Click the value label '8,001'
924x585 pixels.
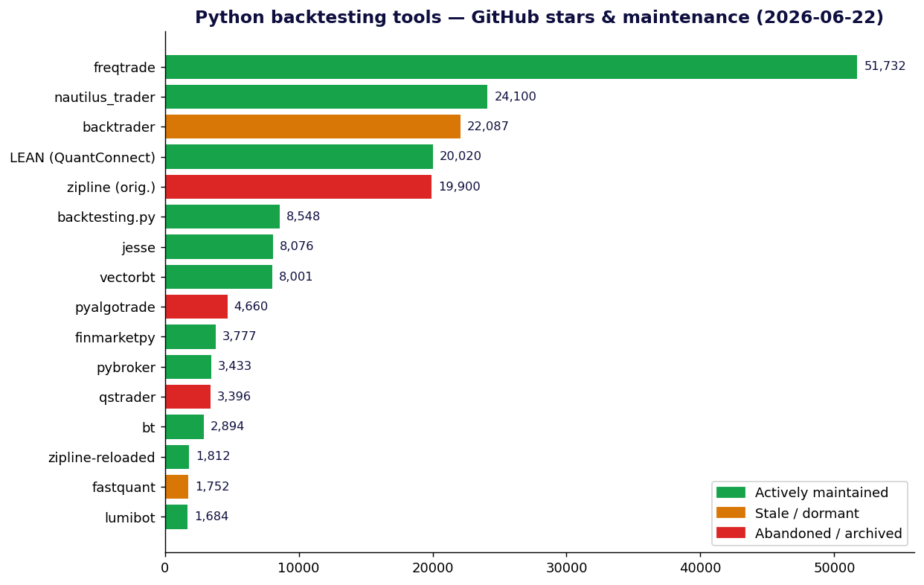(296, 277)
